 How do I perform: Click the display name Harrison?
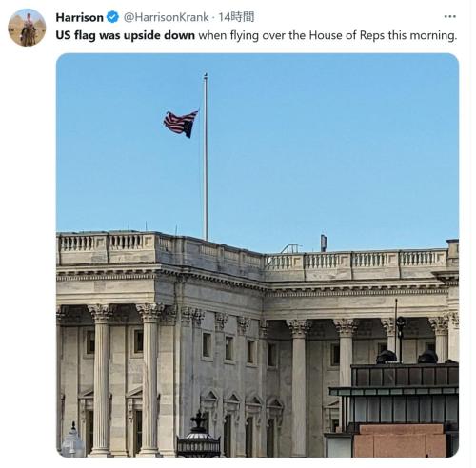tap(79, 17)
